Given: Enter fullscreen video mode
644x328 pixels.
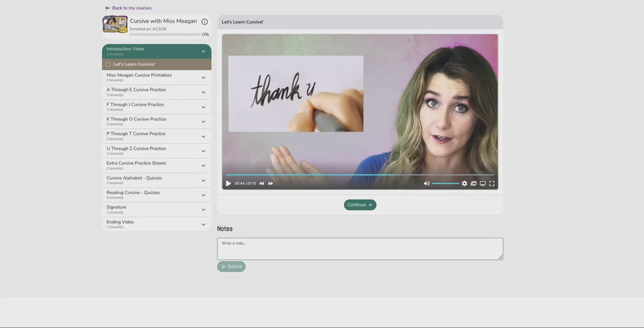Looking at the screenshot, I should (x=492, y=183).
